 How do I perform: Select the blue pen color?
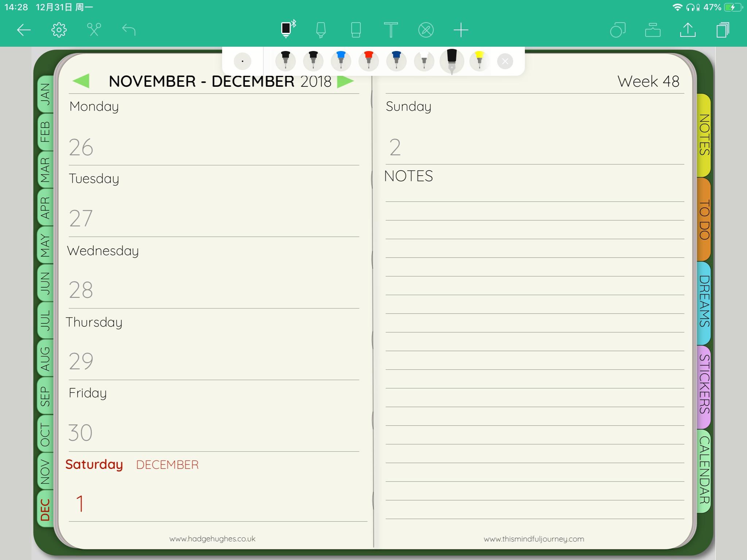click(341, 61)
